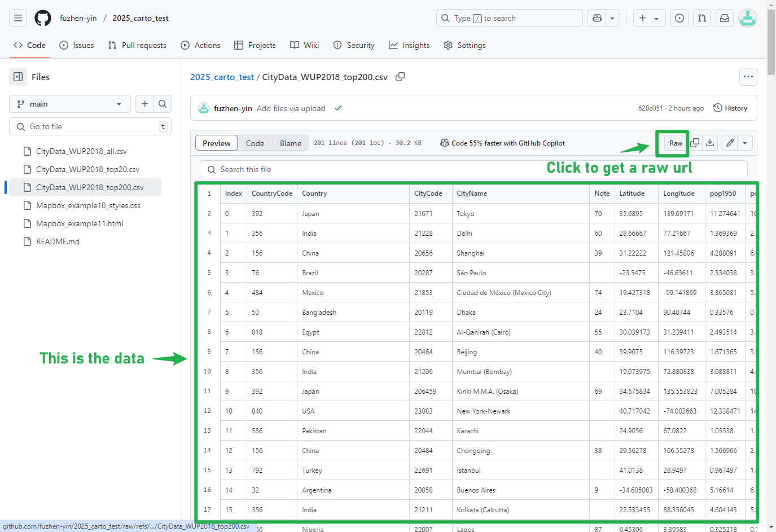Click the Search this file box
The image size is (776, 532).
pyautogui.click(x=474, y=169)
